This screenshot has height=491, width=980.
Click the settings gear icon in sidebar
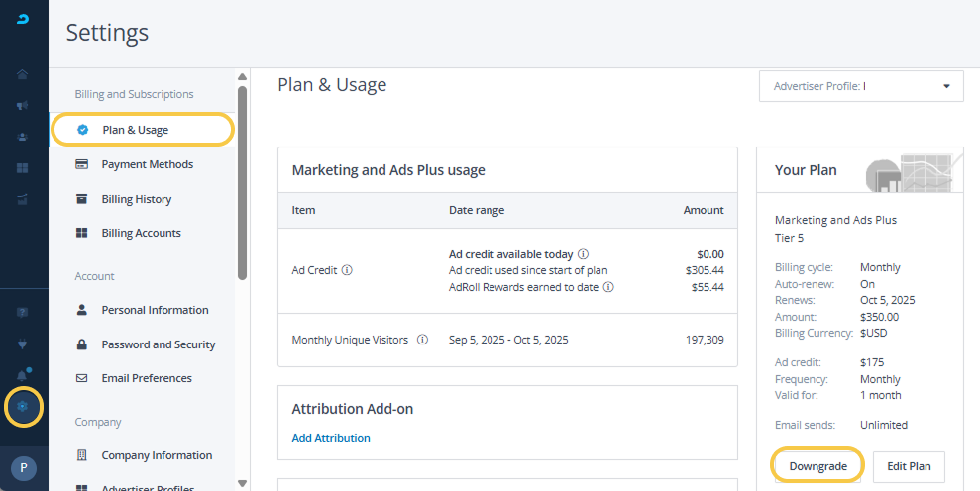point(23,406)
